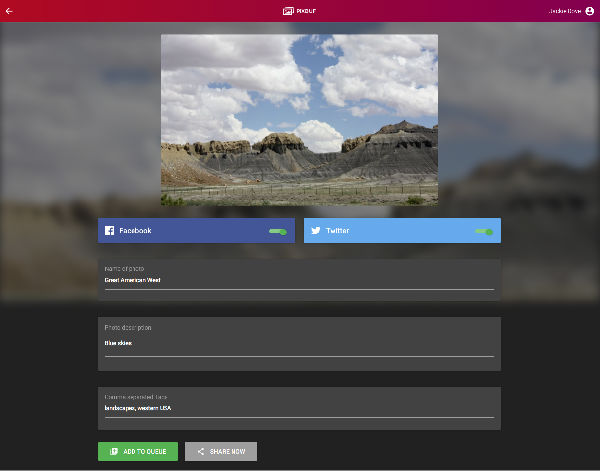Edit the comma separated tags field
Screen dimensions: 600x471
point(299,408)
